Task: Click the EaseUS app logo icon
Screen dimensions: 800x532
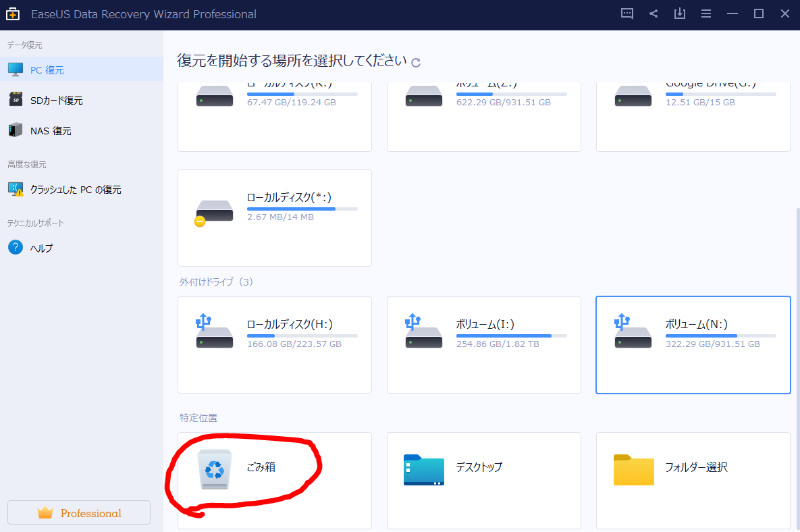Action: [13, 14]
